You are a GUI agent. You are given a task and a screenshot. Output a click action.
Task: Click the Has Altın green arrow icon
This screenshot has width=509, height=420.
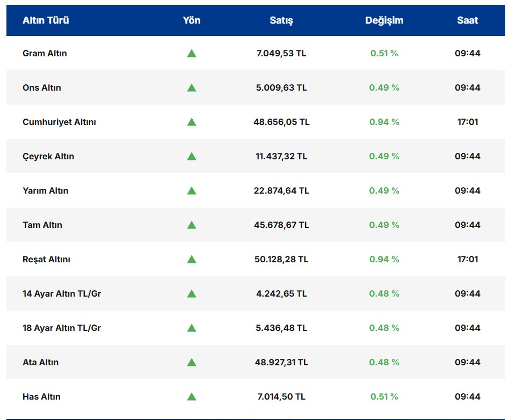tap(191, 396)
